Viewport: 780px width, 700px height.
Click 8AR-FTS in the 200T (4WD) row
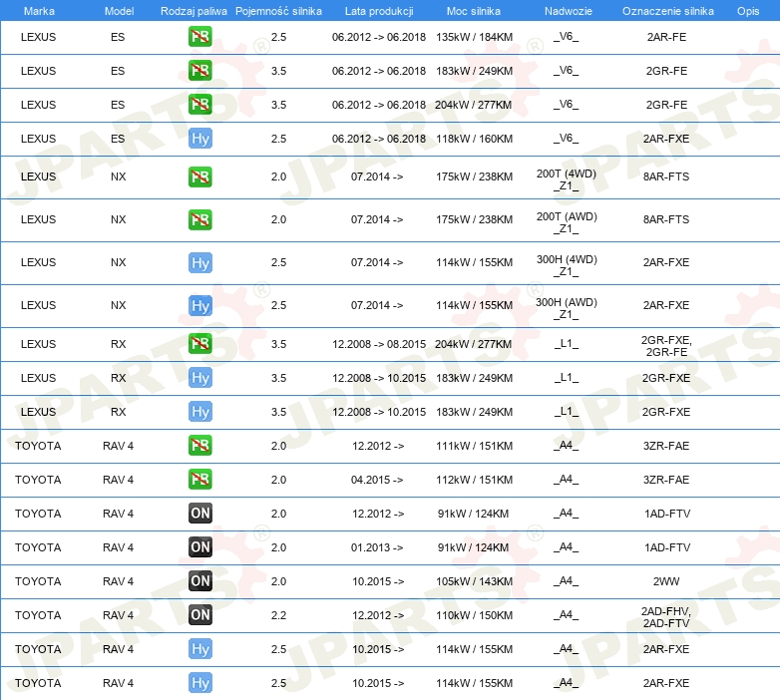point(666,176)
